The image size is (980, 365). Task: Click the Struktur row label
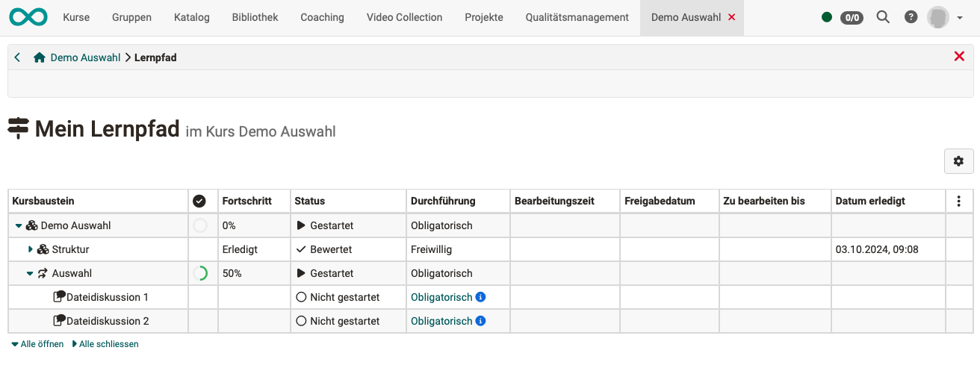pos(70,249)
